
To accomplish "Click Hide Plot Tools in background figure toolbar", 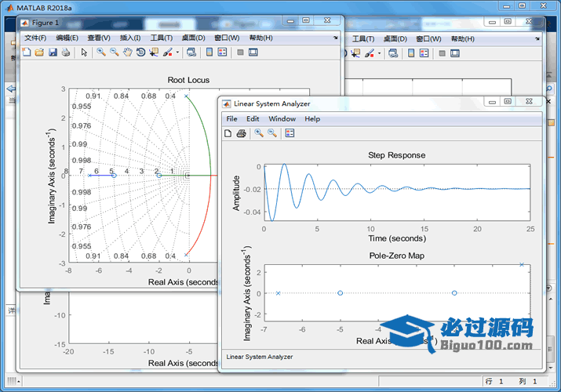I will [443, 53].
